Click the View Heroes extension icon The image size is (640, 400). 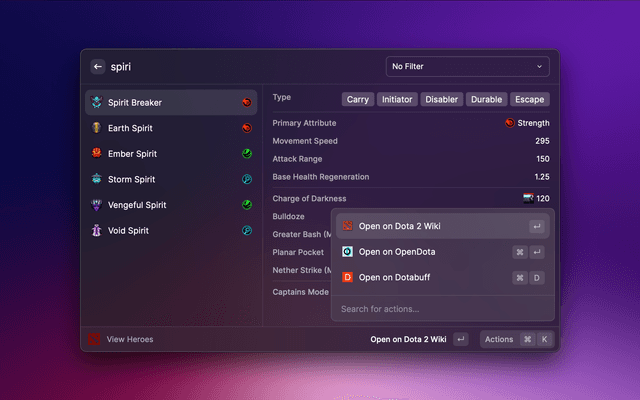point(94,339)
